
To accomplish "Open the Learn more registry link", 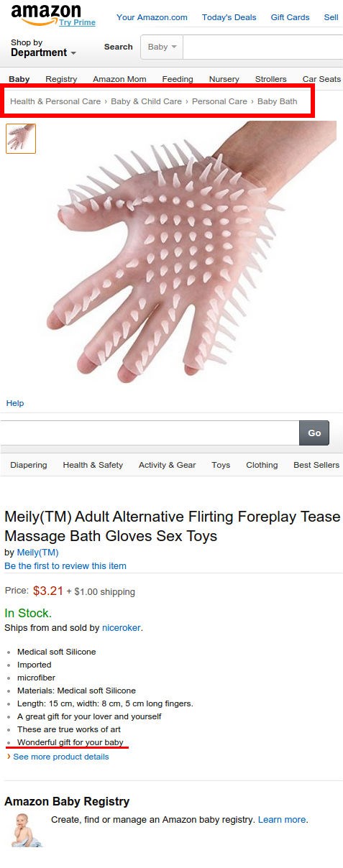I will [282, 819].
